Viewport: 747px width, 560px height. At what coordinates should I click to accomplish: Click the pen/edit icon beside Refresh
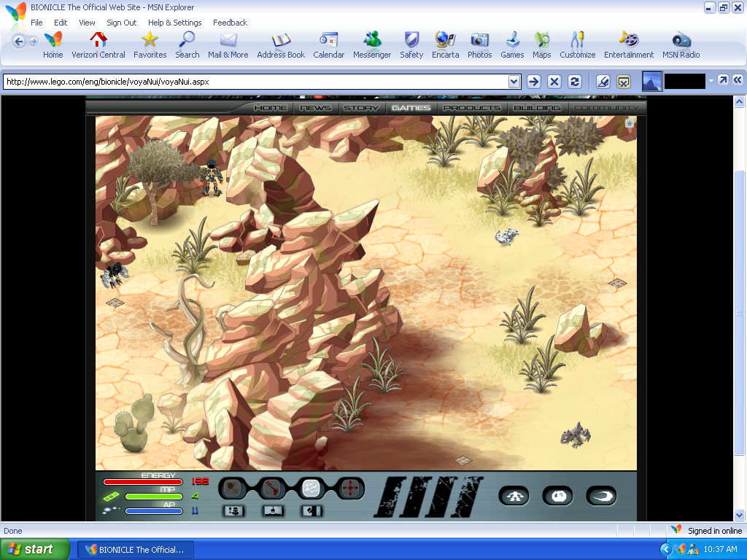click(603, 82)
